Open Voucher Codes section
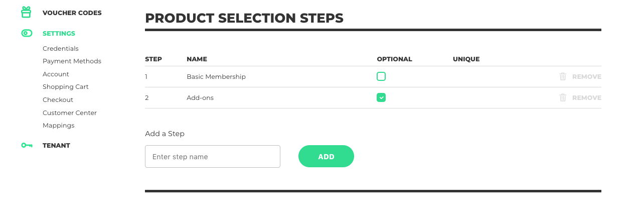 click(x=72, y=13)
